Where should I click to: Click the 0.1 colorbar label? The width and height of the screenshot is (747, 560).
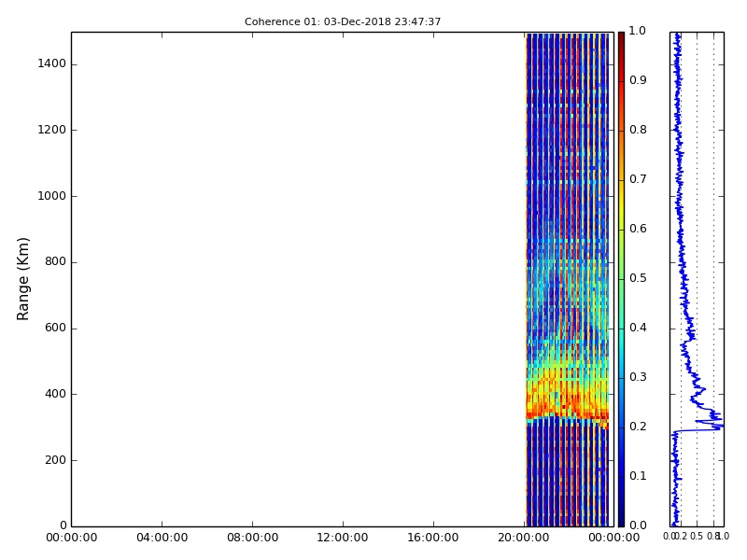(x=638, y=476)
